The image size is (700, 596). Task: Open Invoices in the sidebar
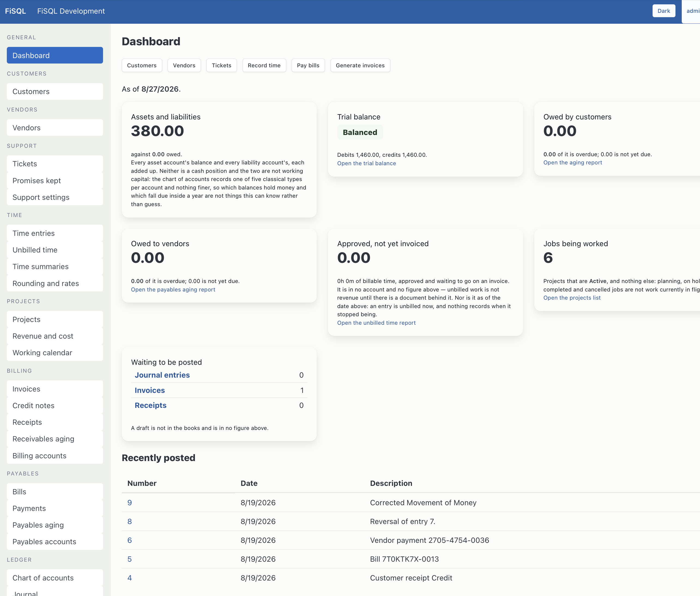tap(55, 389)
